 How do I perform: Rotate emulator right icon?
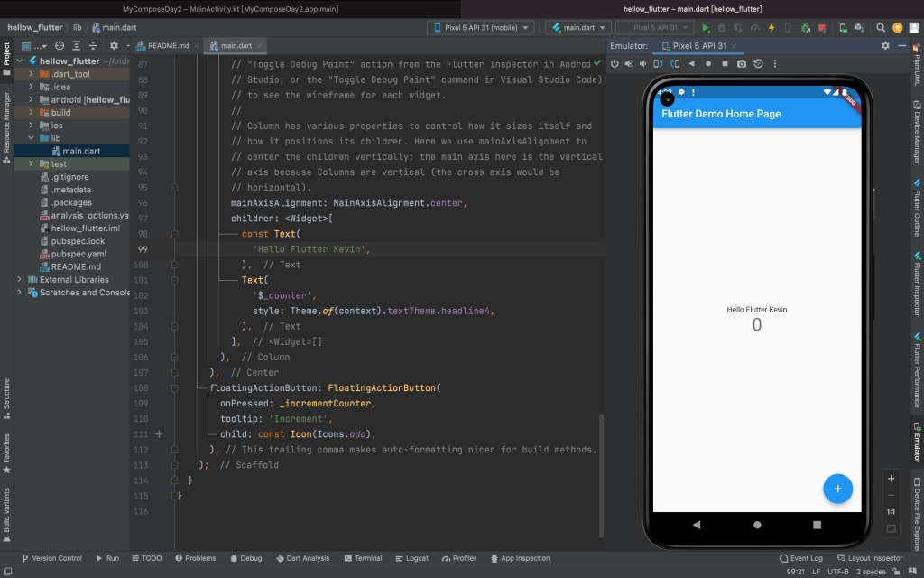(675, 64)
